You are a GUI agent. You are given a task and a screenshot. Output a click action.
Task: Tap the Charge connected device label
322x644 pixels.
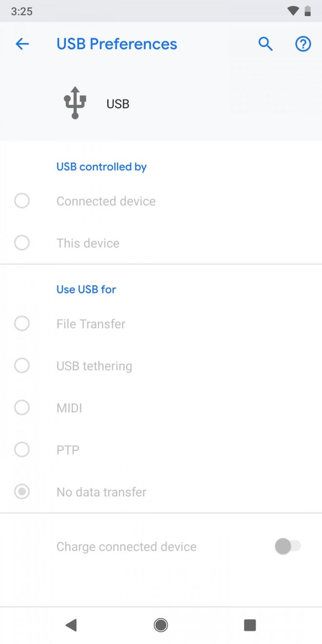click(126, 546)
